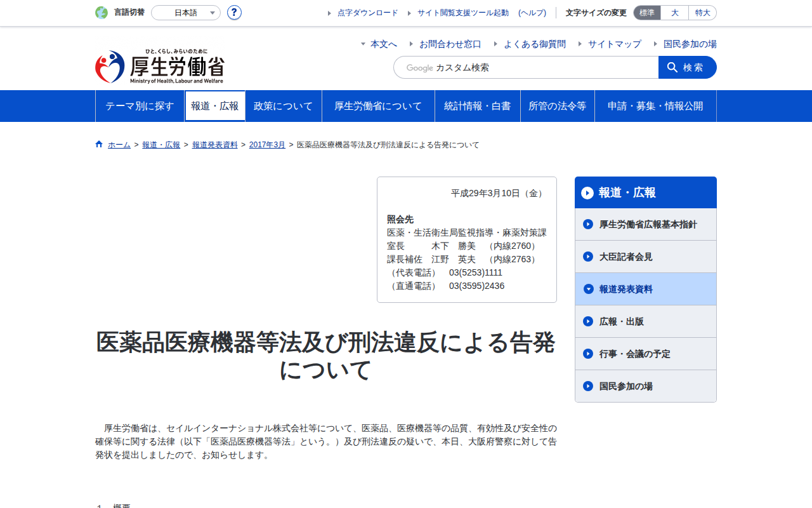The width and height of the screenshot is (812, 508).
Task: Open 報道発表資料 in the sidebar
Action: (x=646, y=289)
